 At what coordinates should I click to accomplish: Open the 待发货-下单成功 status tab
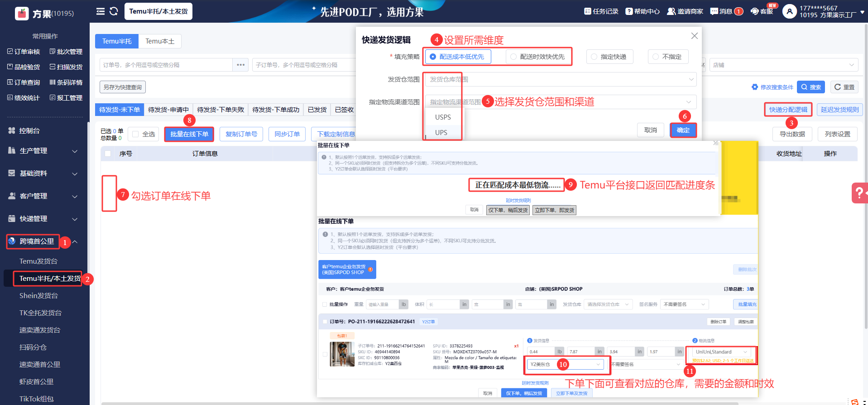point(276,110)
